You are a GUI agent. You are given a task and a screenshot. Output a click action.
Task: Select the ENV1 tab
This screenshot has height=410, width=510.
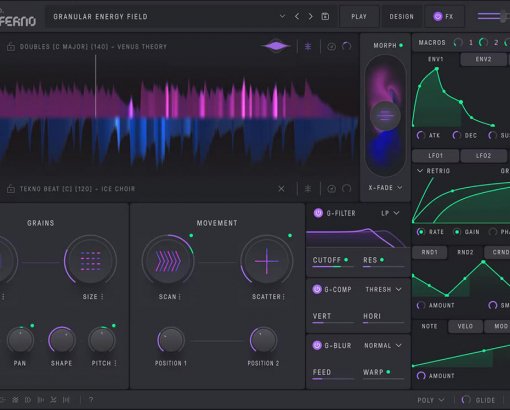(436, 59)
